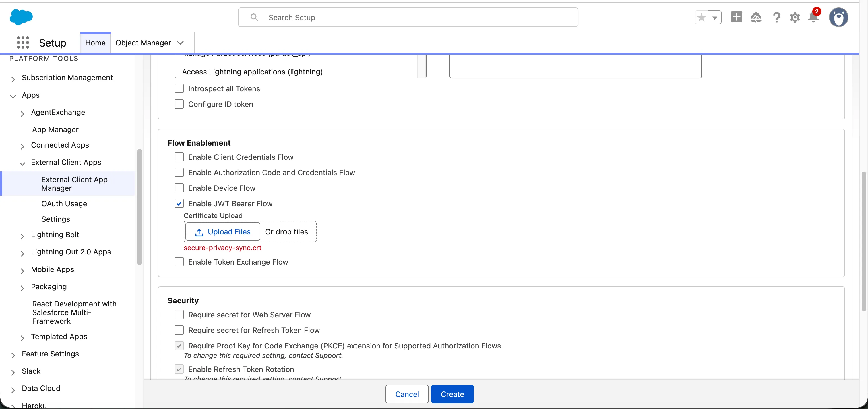Check Enable Device Flow
Viewport: 868px width, 409px height.
click(x=179, y=188)
